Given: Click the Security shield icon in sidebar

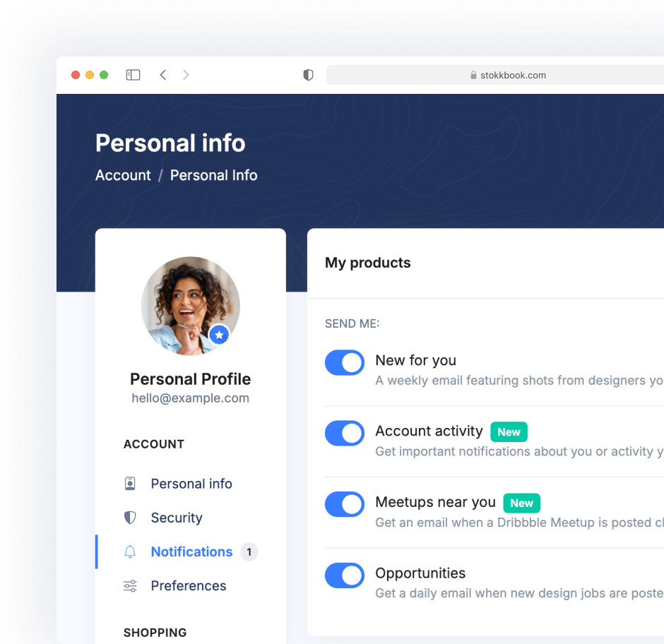Looking at the screenshot, I should point(130,518).
